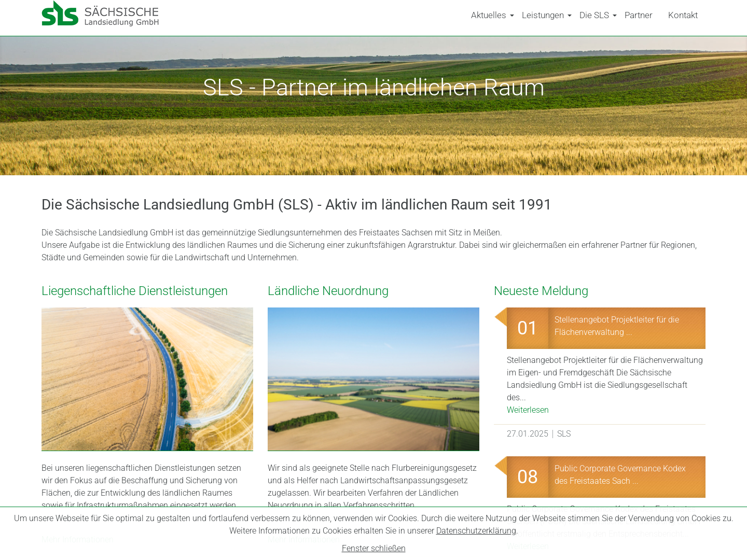Expand the Leistungen dropdown caret
747x560 pixels.
569,16
